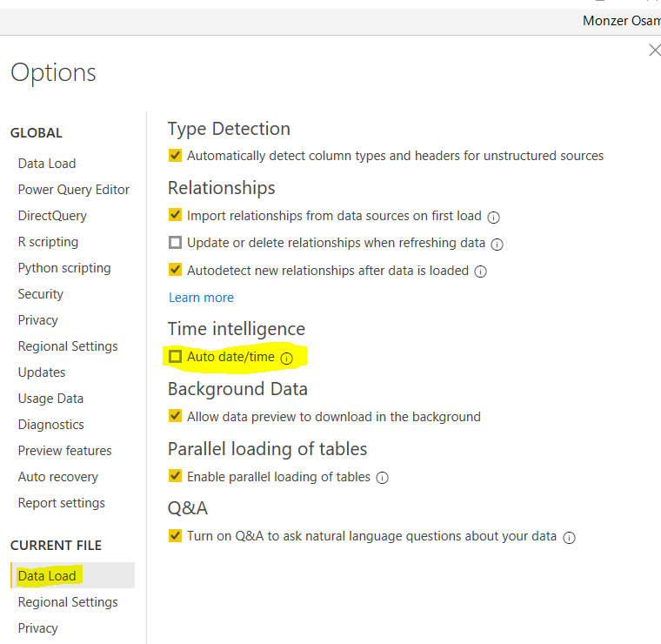Click info icon next to Q&A option
This screenshot has width=661, height=644.
point(569,538)
